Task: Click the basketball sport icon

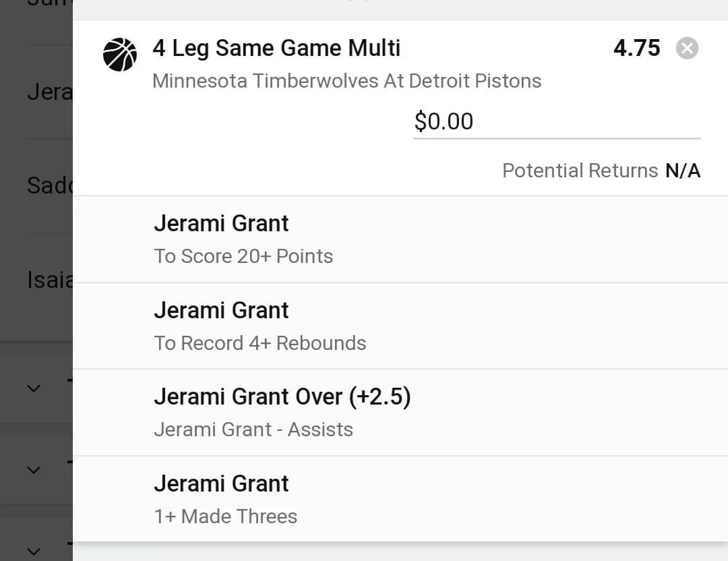Action: pos(120,55)
